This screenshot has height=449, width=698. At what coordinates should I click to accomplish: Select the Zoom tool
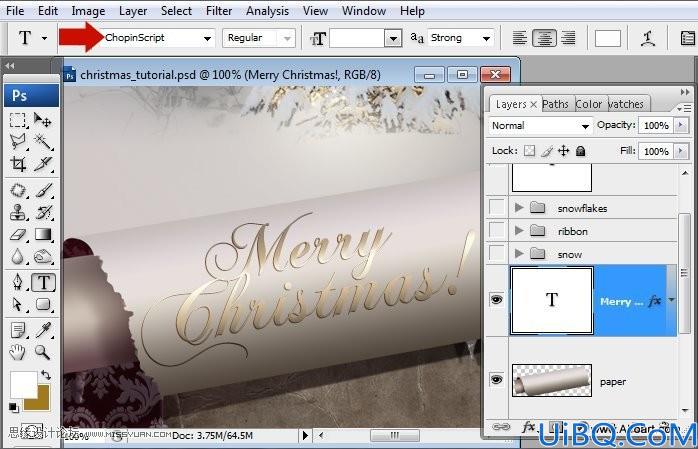[x=43, y=352]
